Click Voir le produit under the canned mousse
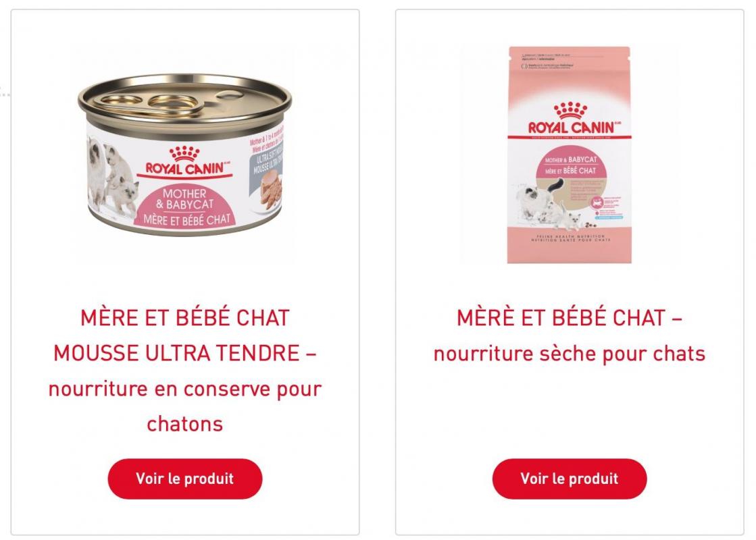This screenshot has width=756, height=540. coord(184,479)
